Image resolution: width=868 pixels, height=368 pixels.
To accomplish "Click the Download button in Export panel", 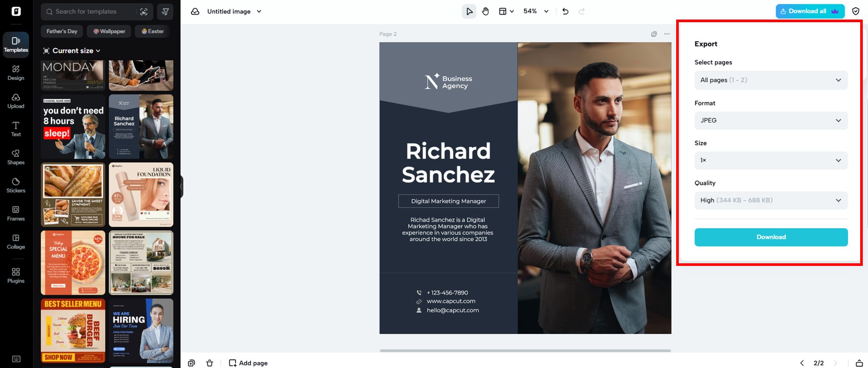I will click(x=771, y=237).
